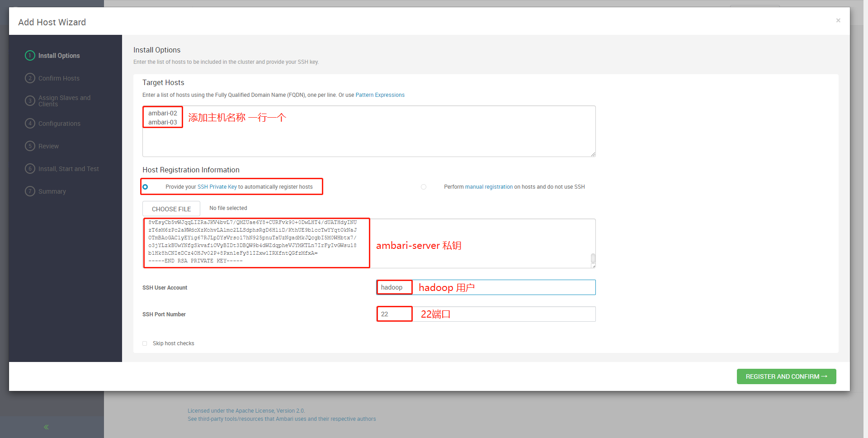Open third-party tools/resources link
This screenshot has height=438, width=868.
point(282,419)
